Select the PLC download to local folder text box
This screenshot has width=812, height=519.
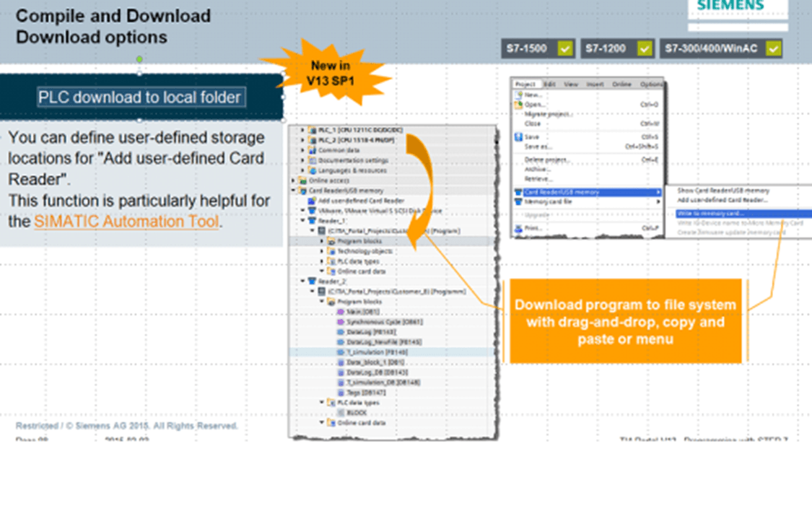pos(141,97)
